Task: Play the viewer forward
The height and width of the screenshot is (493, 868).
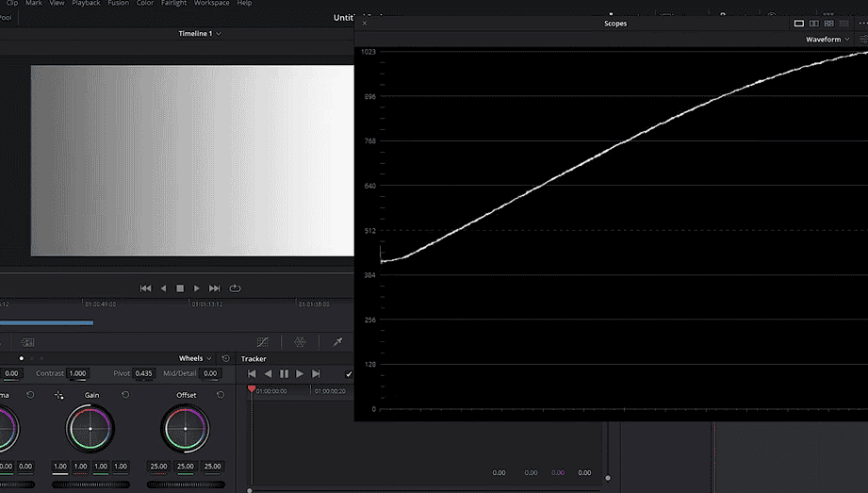Action: pyautogui.click(x=197, y=288)
